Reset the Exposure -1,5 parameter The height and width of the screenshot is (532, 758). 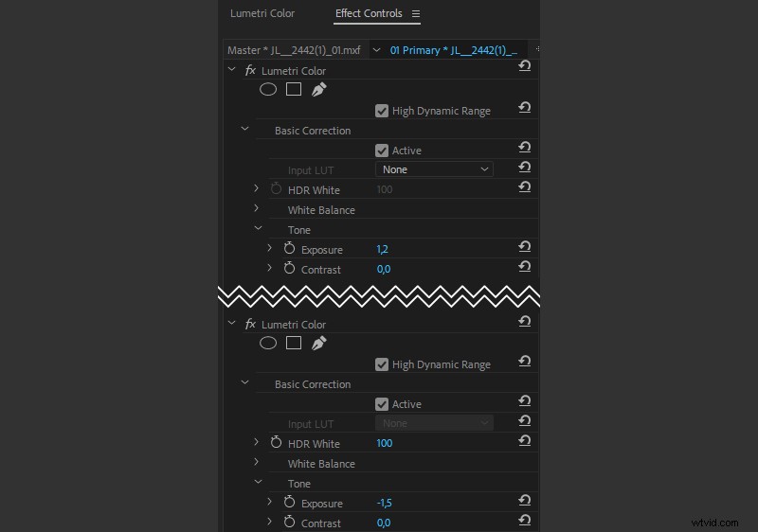point(525,501)
